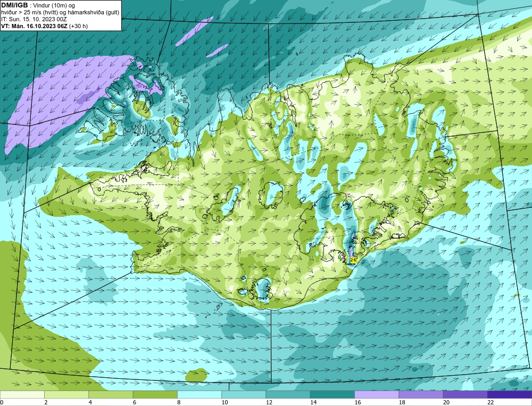Screen dimensions: 532x406
Task: Click the '(+30 h)' forecast offset text
Action: pos(78,26)
